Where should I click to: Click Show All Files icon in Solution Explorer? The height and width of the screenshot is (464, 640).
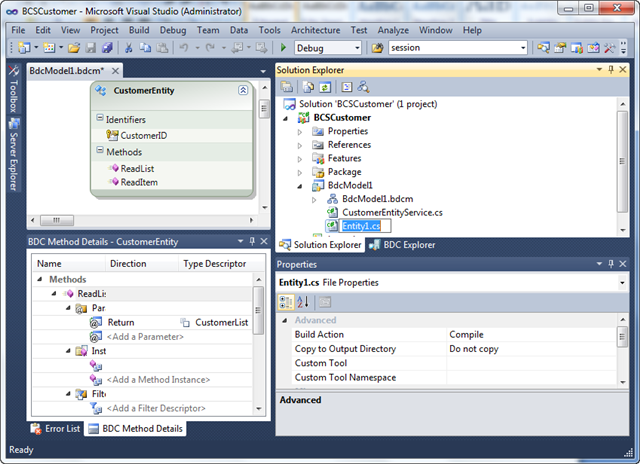[x=308, y=87]
